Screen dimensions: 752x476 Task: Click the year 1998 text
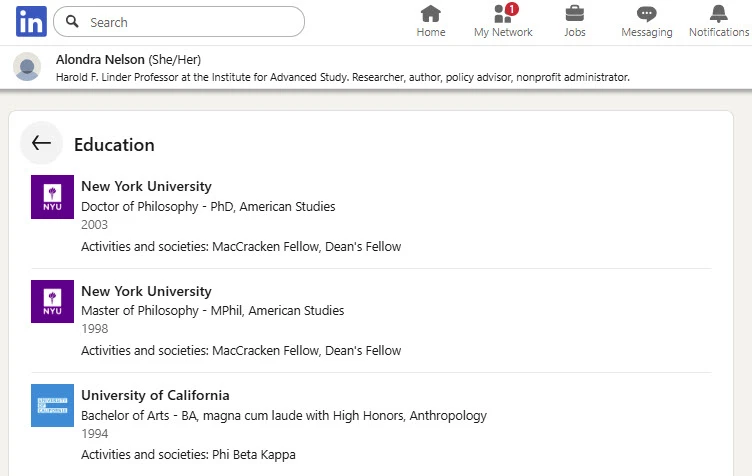[94, 329]
